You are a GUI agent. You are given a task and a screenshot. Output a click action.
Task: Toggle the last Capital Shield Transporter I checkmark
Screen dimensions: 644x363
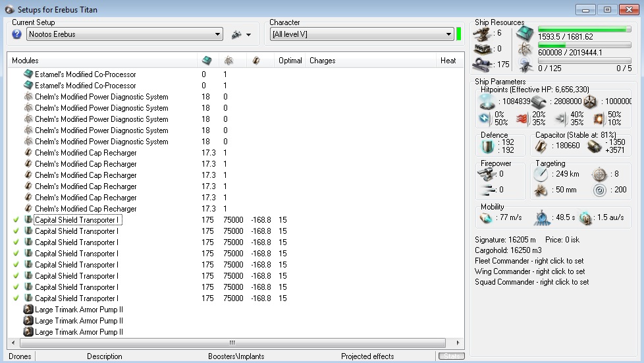(16, 298)
